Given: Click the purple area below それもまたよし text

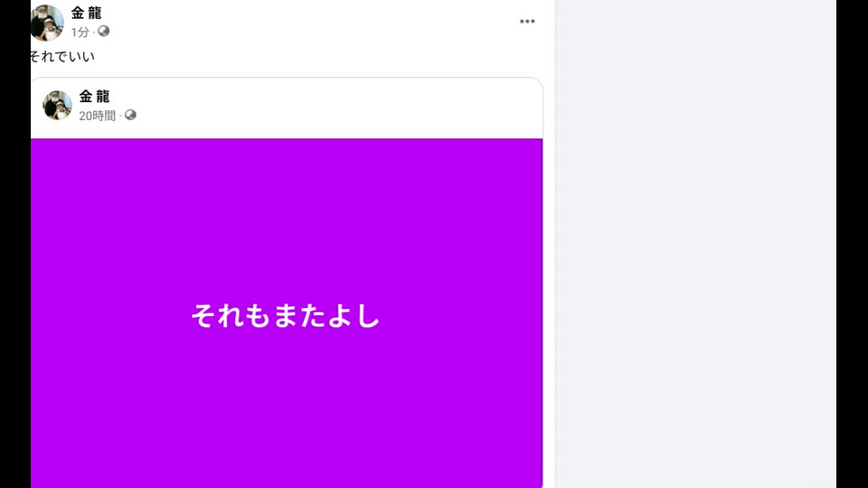Looking at the screenshot, I should click(287, 409).
